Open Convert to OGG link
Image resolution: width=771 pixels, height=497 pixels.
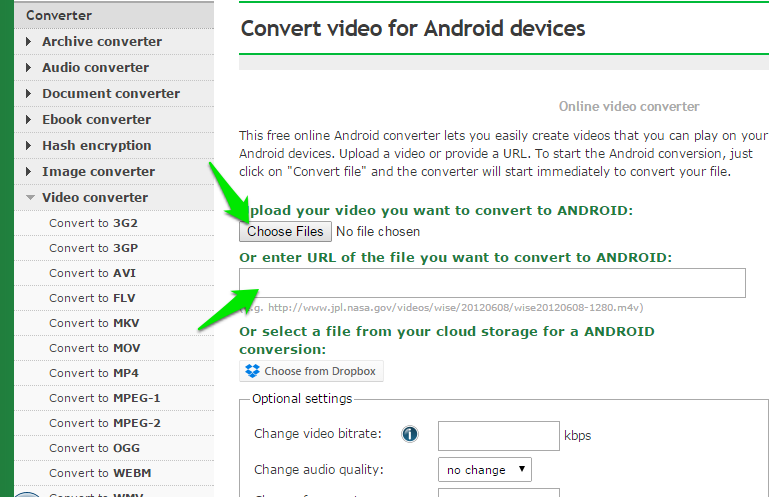tap(94, 448)
